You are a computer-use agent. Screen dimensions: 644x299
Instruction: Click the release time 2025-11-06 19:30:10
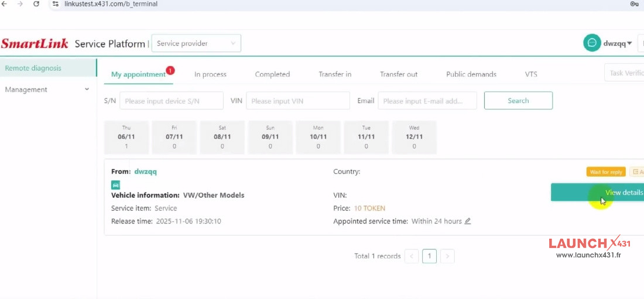click(189, 221)
